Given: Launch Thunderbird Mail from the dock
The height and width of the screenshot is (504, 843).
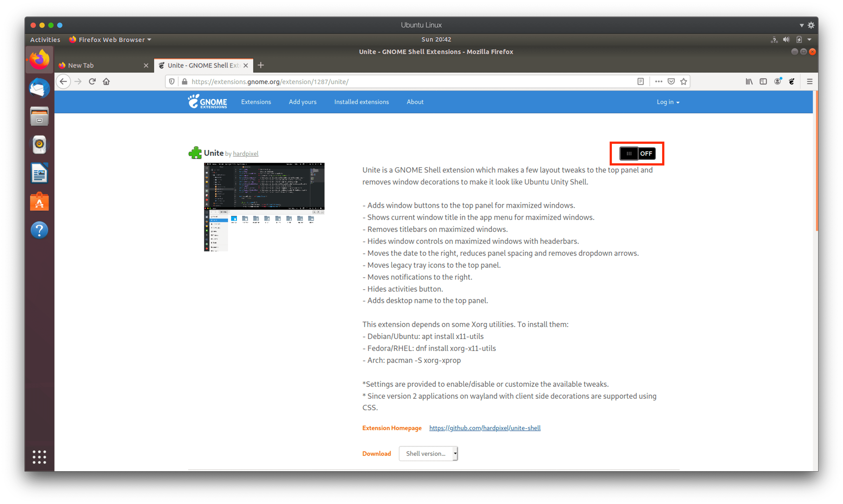Looking at the screenshot, I should tap(39, 88).
